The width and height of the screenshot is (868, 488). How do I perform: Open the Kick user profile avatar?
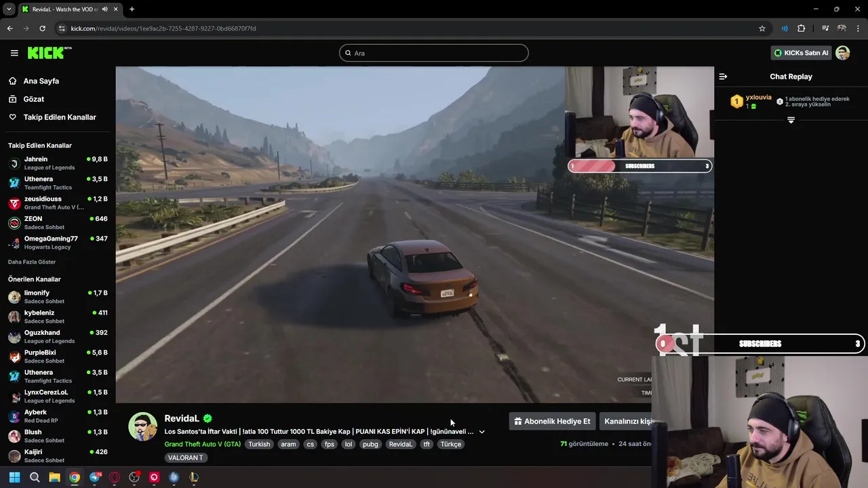coord(843,53)
